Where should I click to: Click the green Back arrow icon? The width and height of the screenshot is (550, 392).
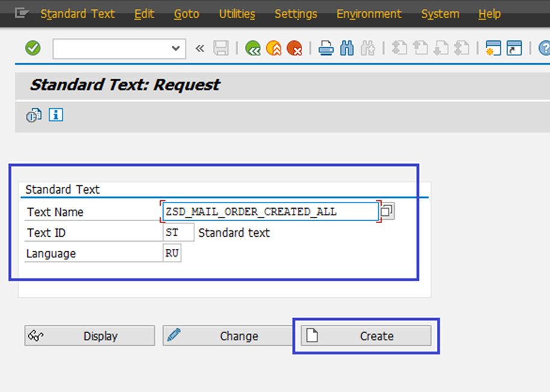click(253, 48)
